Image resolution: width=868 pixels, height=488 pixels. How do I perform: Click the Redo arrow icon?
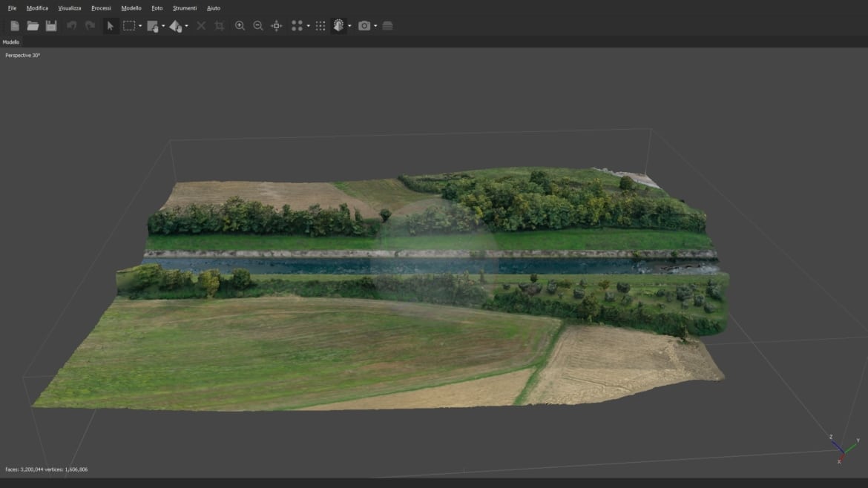click(x=90, y=25)
